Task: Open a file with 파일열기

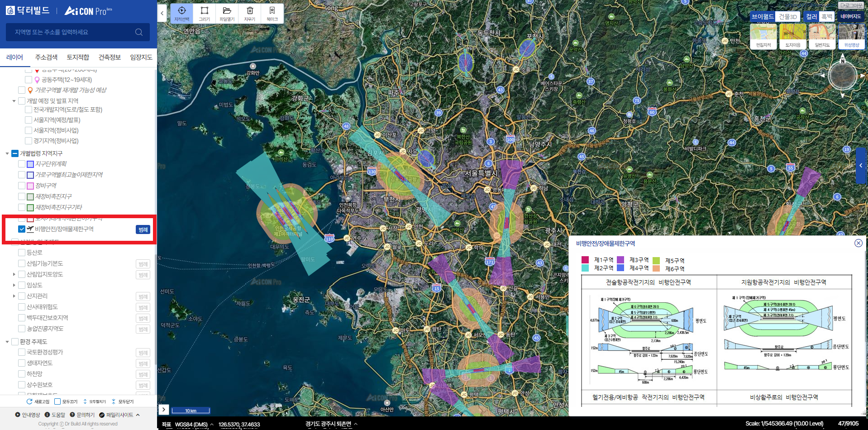Action: coord(227,13)
